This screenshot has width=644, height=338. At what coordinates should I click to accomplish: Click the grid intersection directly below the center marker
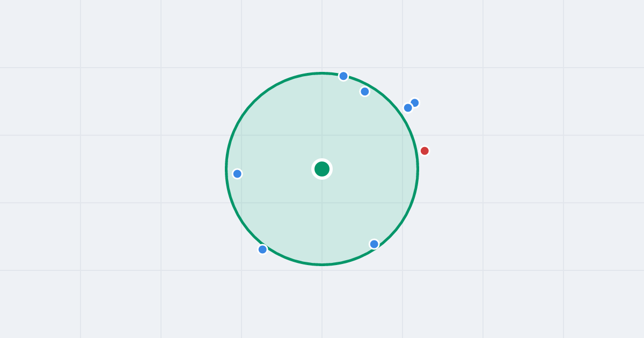click(322, 203)
